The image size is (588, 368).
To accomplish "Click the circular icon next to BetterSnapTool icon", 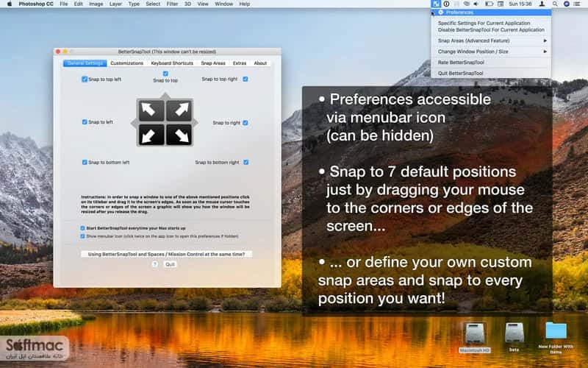I will 446,4.
